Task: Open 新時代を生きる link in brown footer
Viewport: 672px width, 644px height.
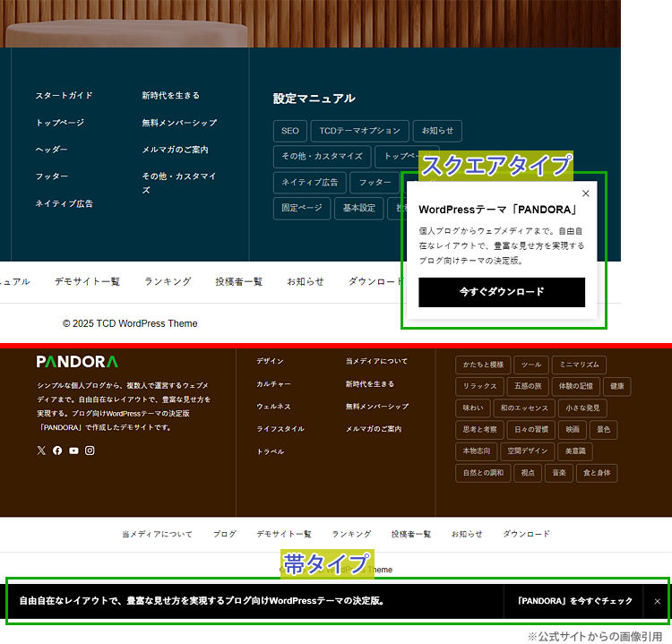Action: tap(369, 384)
